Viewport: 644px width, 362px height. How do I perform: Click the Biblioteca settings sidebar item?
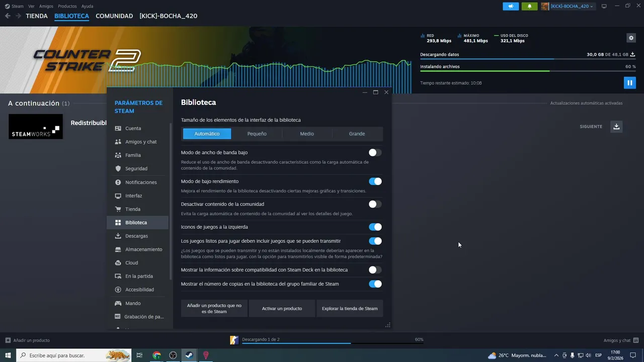(x=137, y=222)
